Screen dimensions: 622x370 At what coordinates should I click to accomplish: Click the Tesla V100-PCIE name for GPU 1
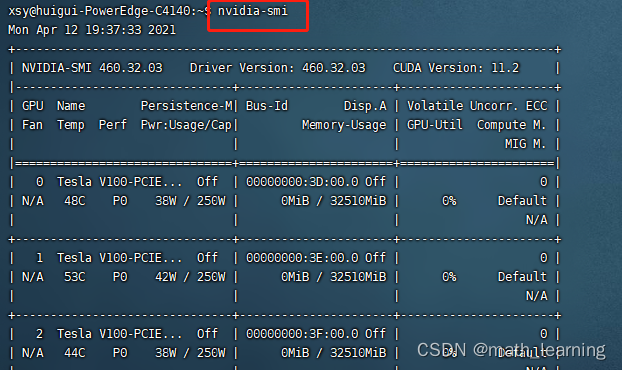tap(119, 258)
